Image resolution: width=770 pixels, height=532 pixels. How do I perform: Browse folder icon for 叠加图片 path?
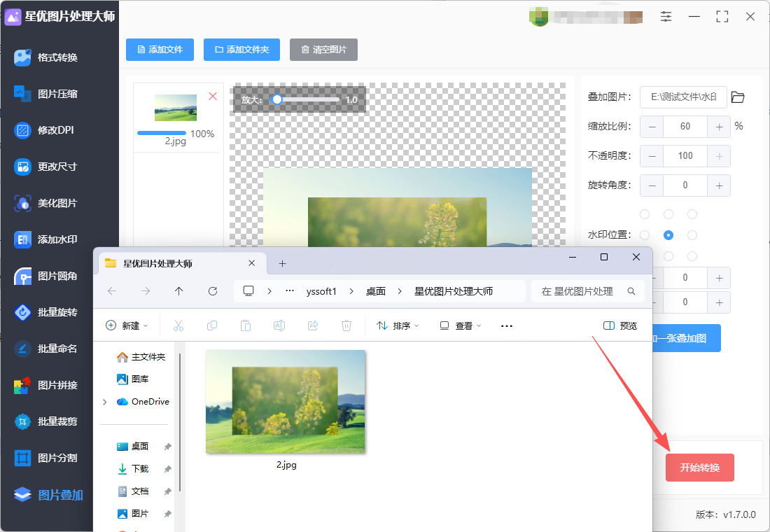click(738, 97)
